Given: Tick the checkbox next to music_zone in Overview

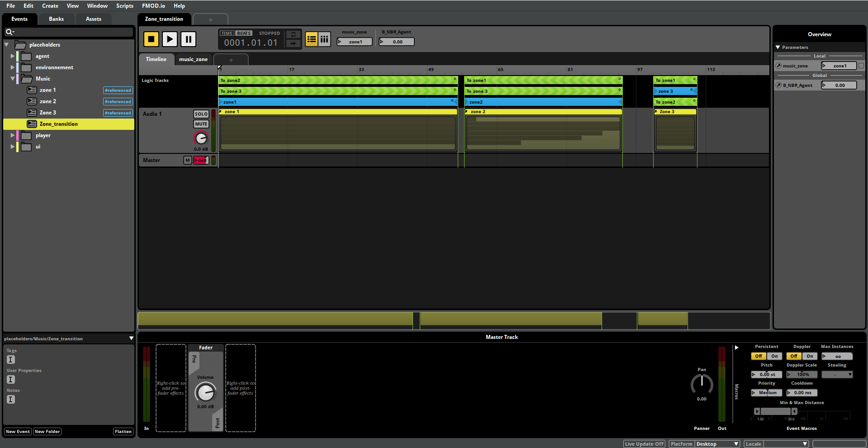Looking at the screenshot, I should point(861,66).
